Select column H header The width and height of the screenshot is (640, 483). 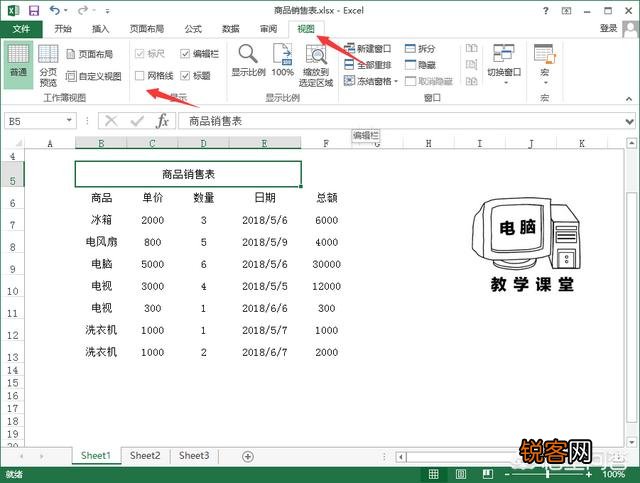(x=429, y=143)
